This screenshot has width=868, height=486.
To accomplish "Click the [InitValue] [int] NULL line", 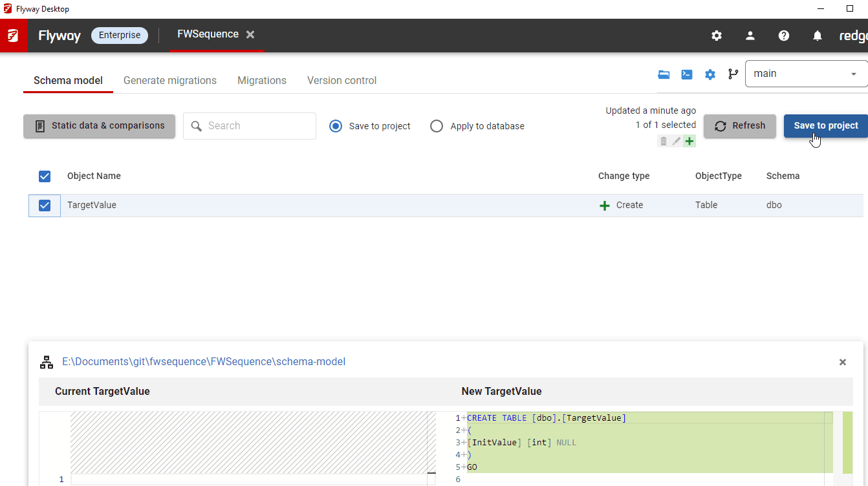I will (x=521, y=443).
